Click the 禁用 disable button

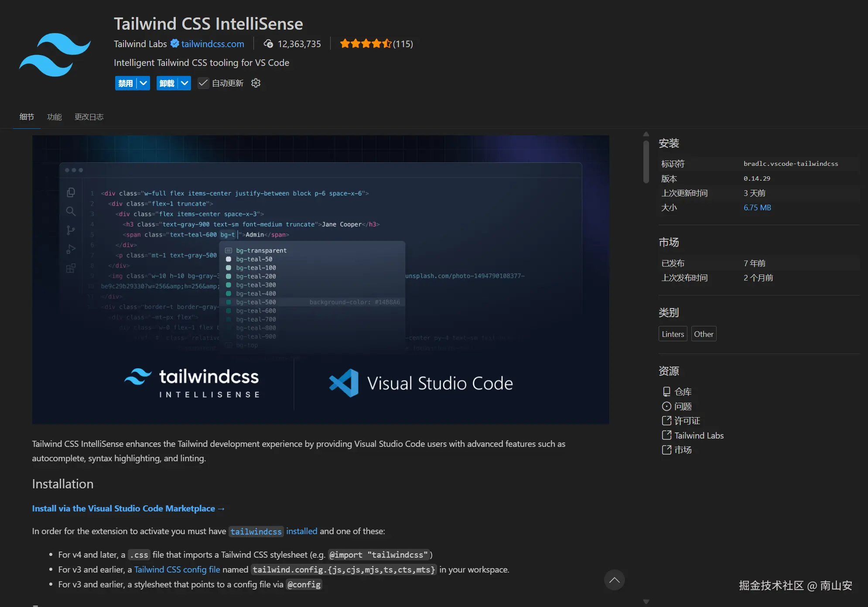126,83
